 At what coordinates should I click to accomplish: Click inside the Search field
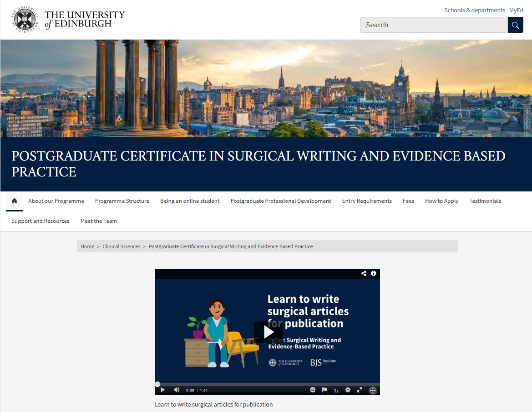(x=434, y=25)
